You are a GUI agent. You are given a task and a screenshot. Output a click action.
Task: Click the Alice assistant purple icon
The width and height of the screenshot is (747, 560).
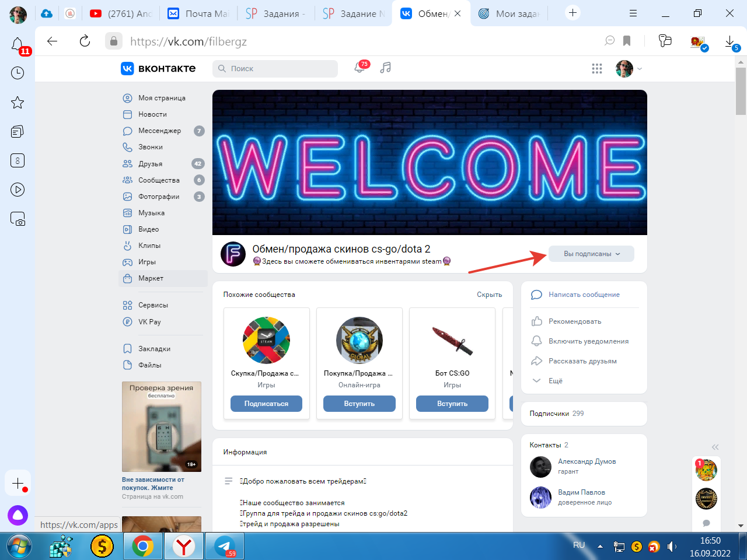(x=18, y=515)
